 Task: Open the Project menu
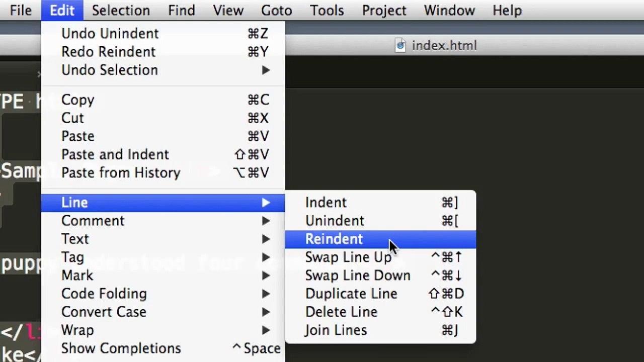pyautogui.click(x=384, y=11)
